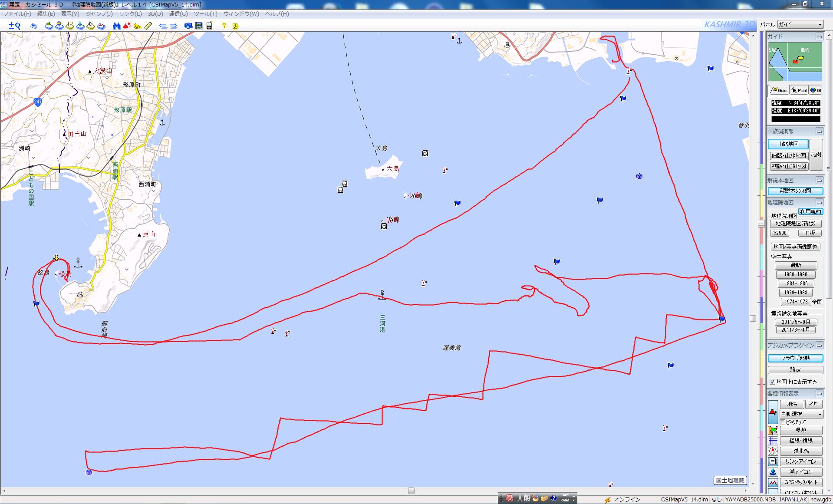Click the vertical map scrollbar thumb
The image size is (833, 504).
pyautogui.click(x=753, y=319)
